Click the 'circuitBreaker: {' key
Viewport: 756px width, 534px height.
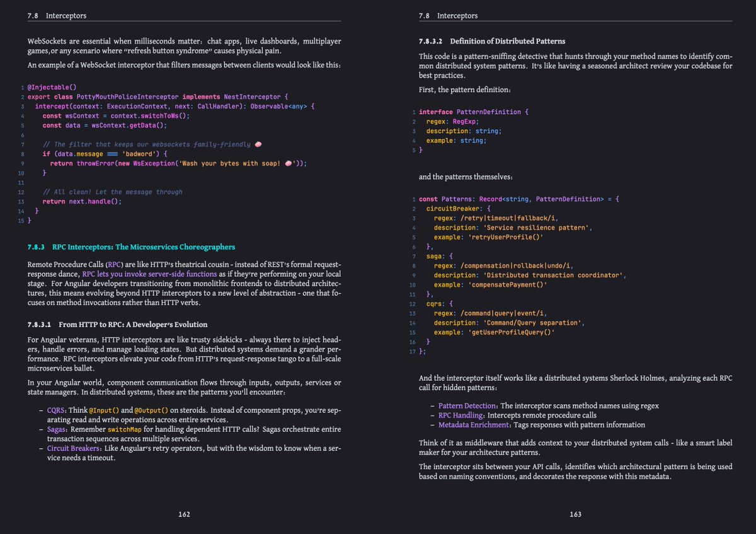click(458, 209)
